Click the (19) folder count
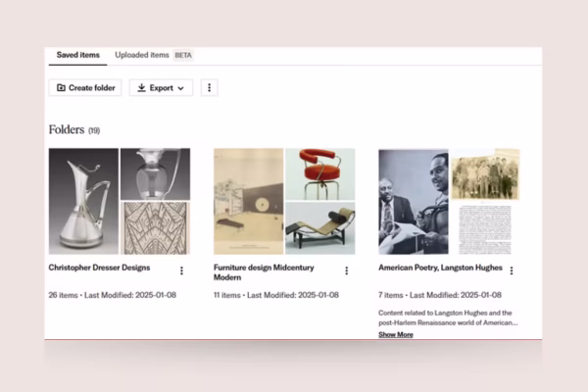 [94, 130]
